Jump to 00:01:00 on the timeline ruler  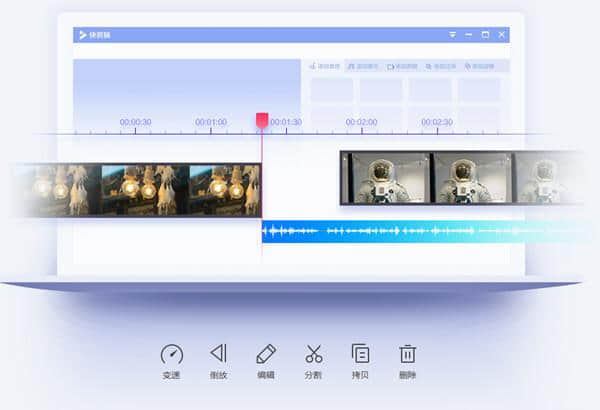coord(210,123)
